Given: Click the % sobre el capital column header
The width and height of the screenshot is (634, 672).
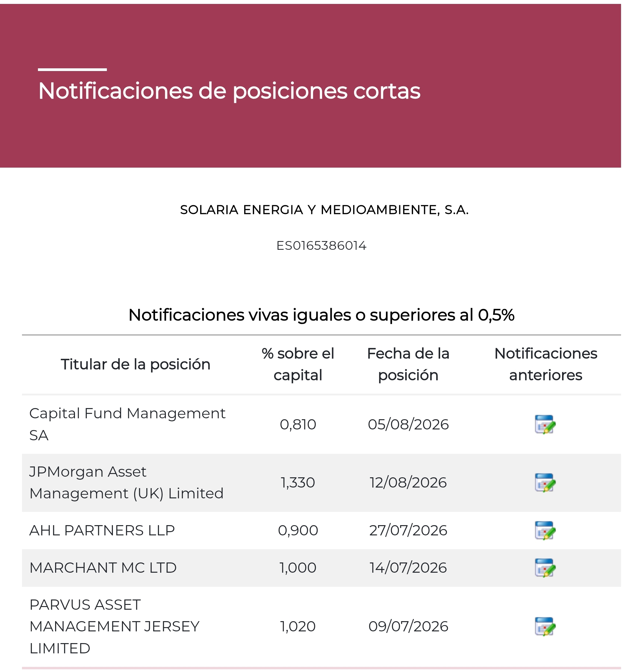Looking at the screenshot, I should (x=298, y=364).
